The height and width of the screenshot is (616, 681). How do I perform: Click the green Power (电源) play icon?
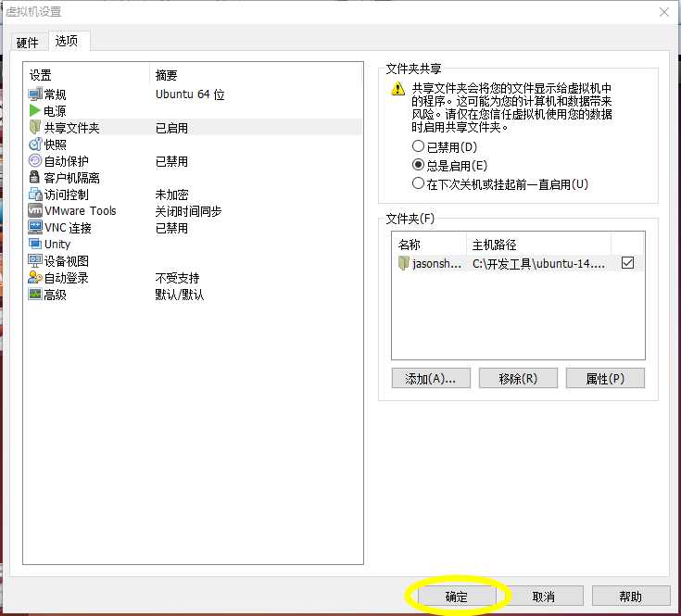point(35,110)
